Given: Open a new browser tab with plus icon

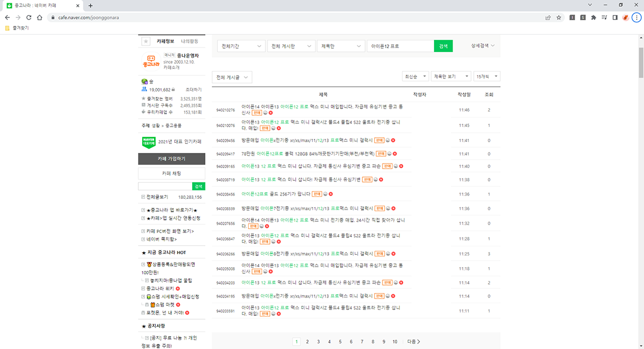Looking at the screenshot, I should point(90,6).
